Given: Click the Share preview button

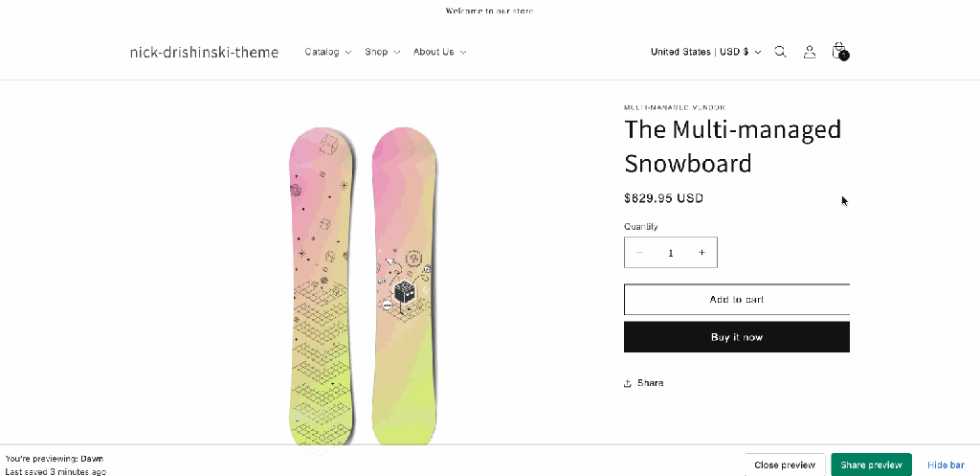Looking at the screenshot, I should [871, 465].
